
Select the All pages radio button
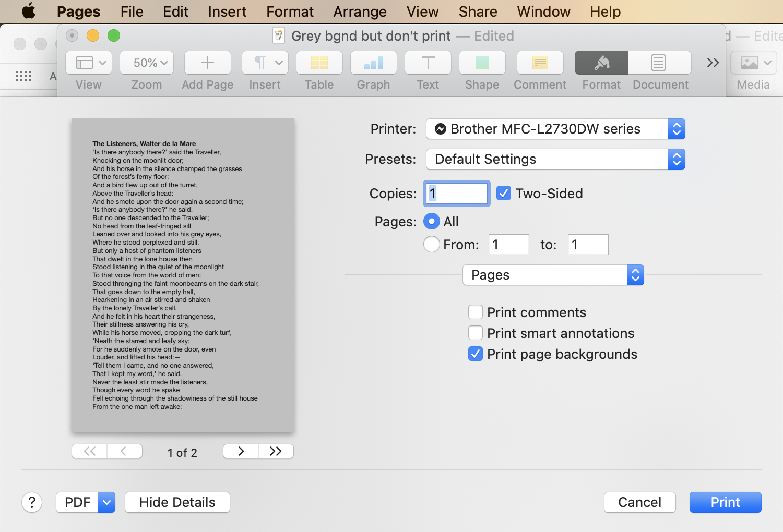(432, 222)
